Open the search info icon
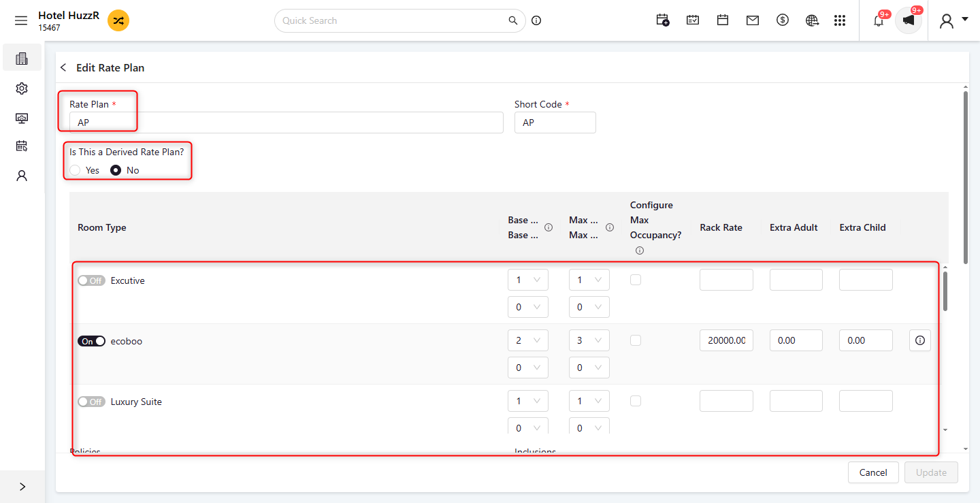The height and width of the screenshot is (503, 980). click(536, 20)
